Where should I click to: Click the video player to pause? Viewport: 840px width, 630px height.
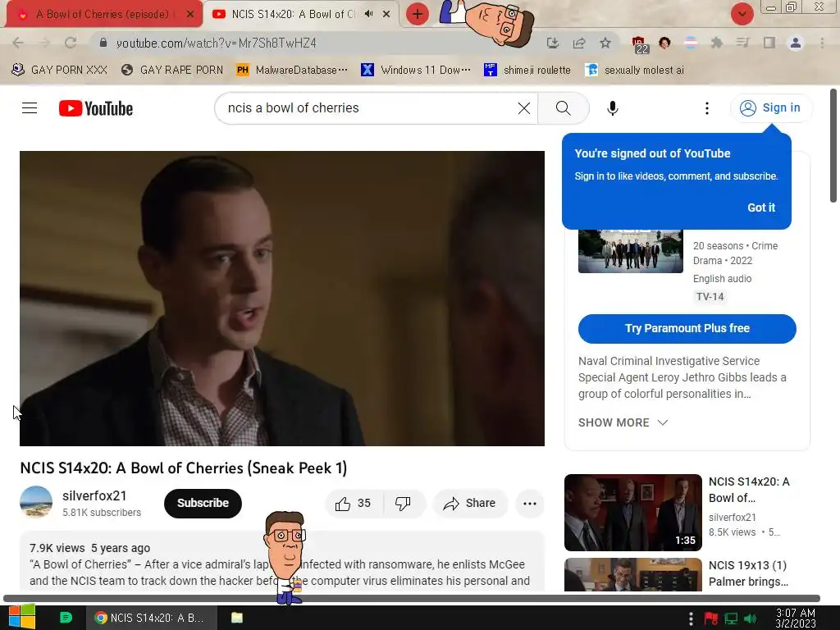tap(282, 299)
